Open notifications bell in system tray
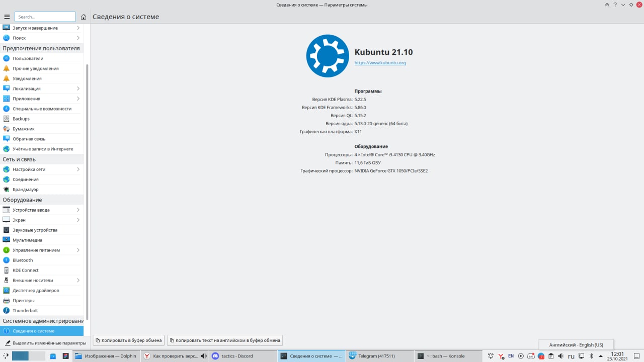The height and width of the screenshot is (362, 644). [x=491, y=356]
